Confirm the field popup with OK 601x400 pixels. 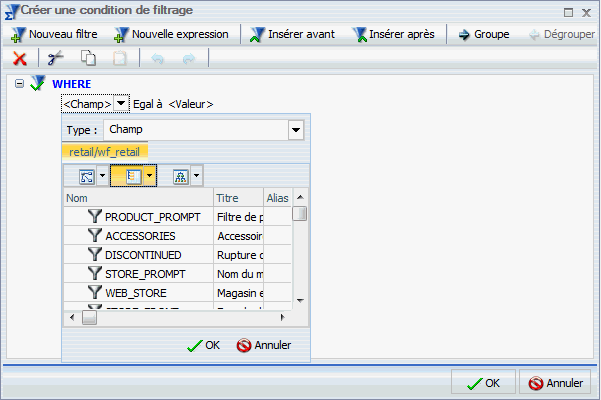coord(204,345)
